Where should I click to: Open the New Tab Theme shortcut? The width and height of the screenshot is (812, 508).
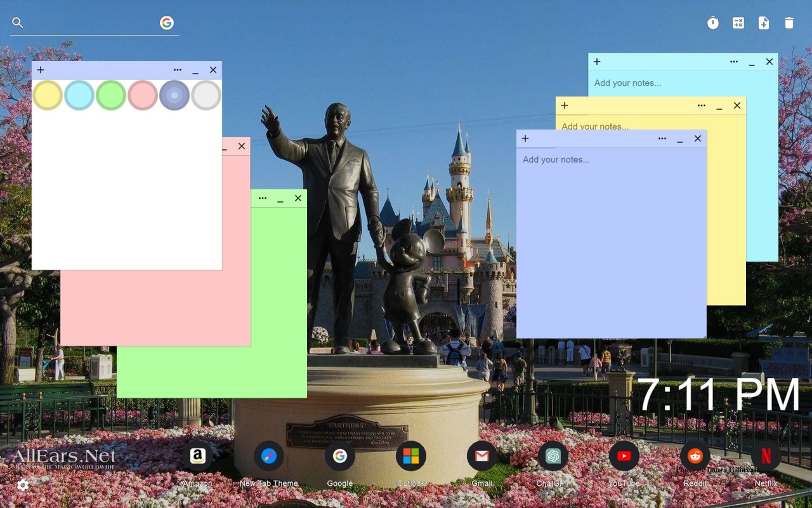tap(269, 456)
